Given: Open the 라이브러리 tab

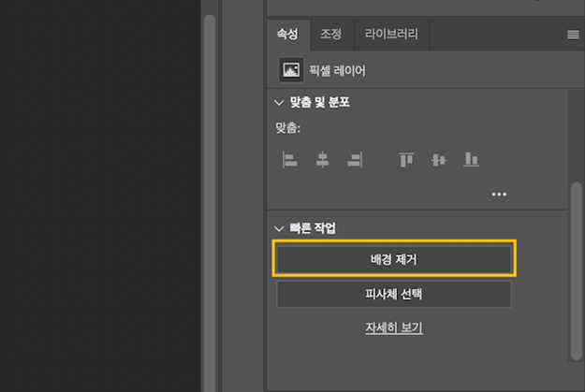Looking at the screenshot, I should click(x=391, y=35).
